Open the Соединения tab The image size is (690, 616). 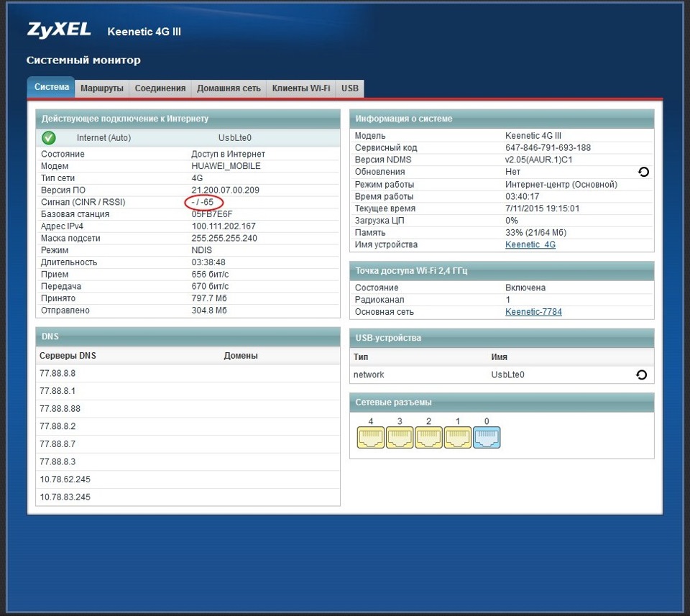pyautogui.click(x=160, y=88)
